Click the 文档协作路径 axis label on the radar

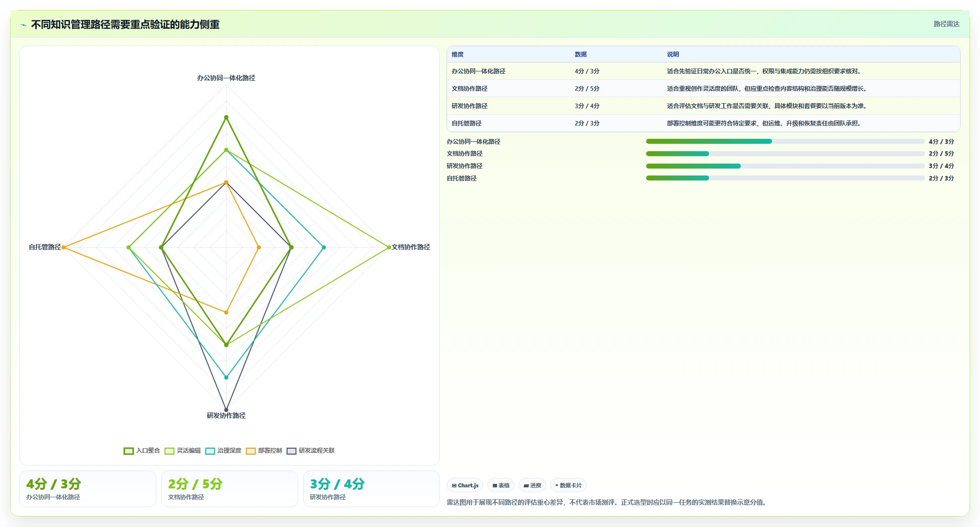click(411, 247)
